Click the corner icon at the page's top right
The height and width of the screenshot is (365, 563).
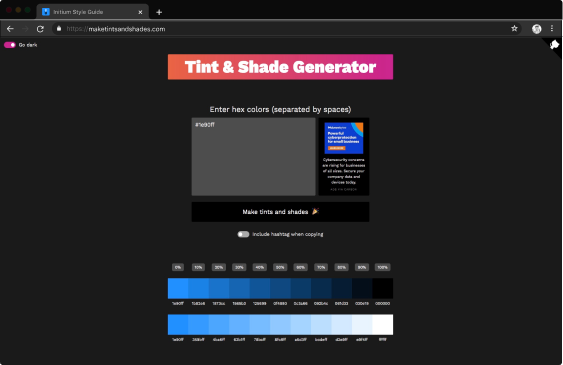click(554, 45)
